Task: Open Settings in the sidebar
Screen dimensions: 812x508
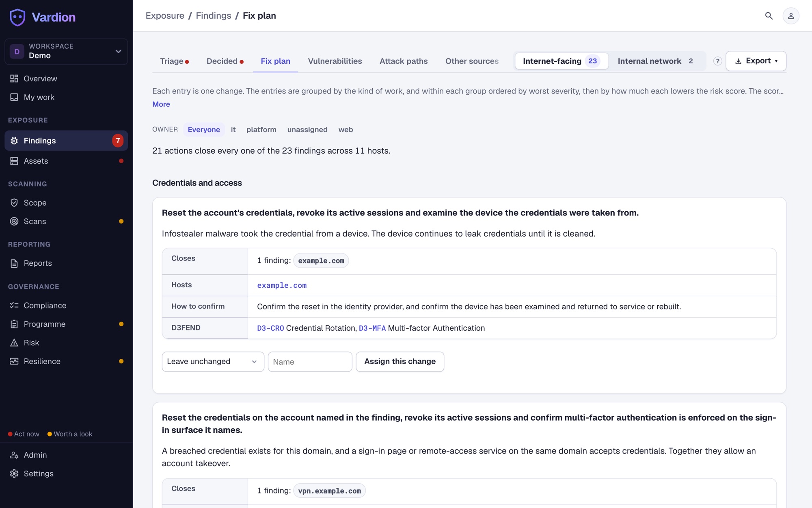Action: (x=66, y=473)
